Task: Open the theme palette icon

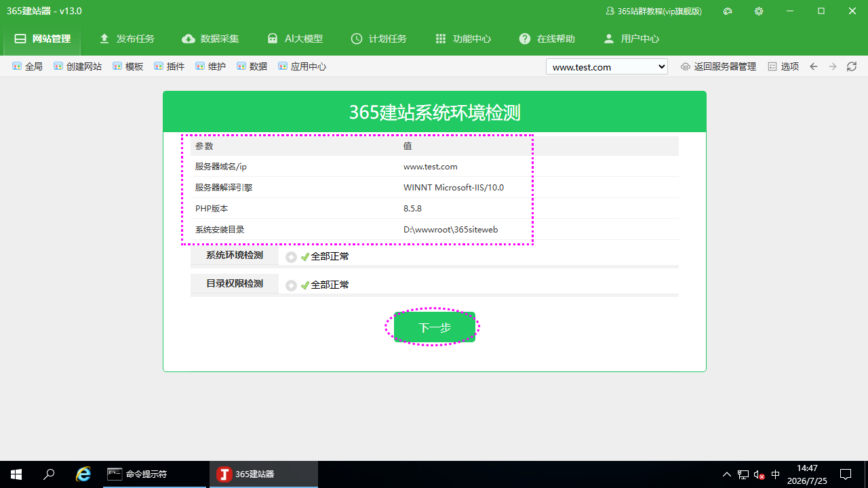Action: [x=728, y=12]
